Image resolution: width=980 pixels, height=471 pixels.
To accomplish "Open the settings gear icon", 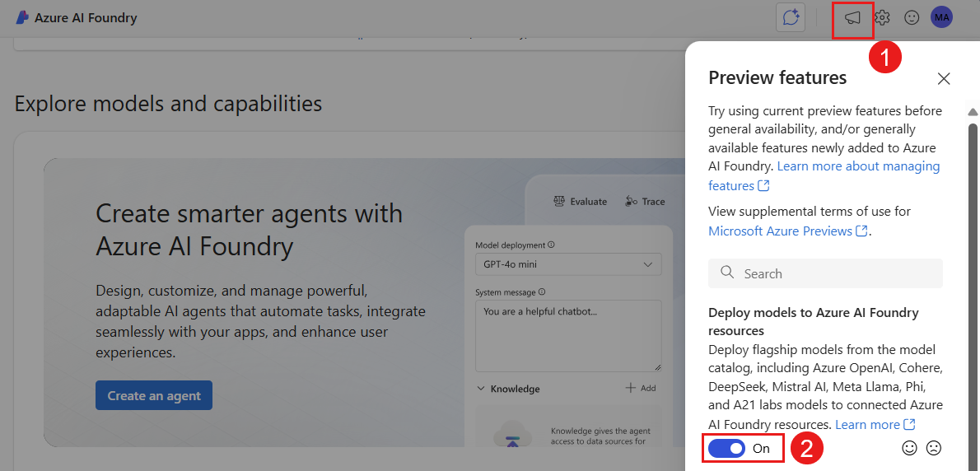I will pyautogui.click(x=882, y=17).
